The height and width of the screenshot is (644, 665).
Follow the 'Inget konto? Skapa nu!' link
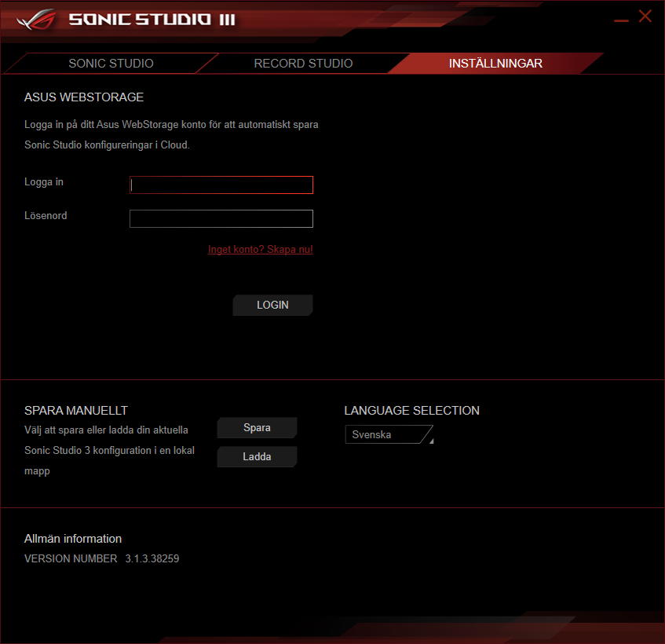[x=260, y=250]
